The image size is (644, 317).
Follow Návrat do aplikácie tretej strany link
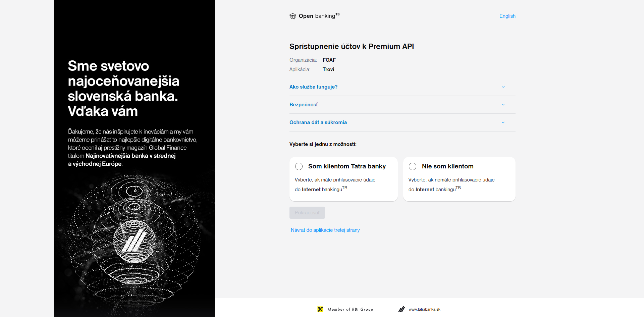325,230
